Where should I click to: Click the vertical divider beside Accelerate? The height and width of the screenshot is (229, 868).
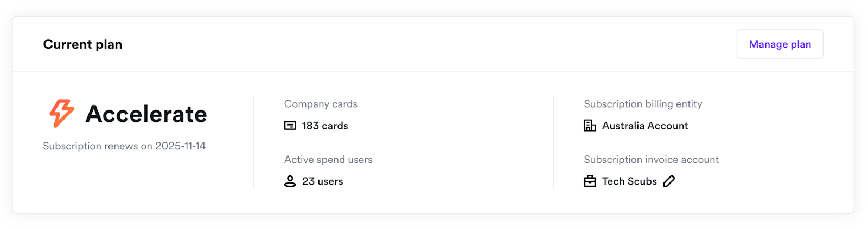pyautogui.click(x=254, y=142)
